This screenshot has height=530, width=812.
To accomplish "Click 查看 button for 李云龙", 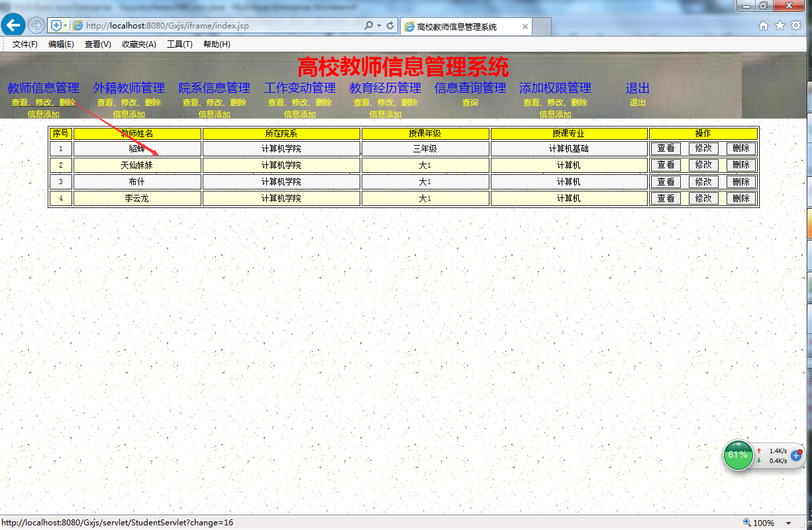I will pos(666,198).
